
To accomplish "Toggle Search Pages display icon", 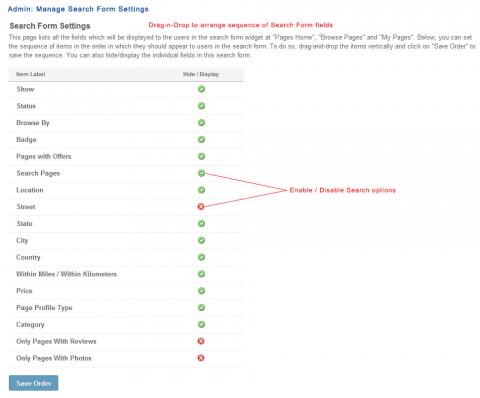I will pyautogui.click(x=201, y=173).
